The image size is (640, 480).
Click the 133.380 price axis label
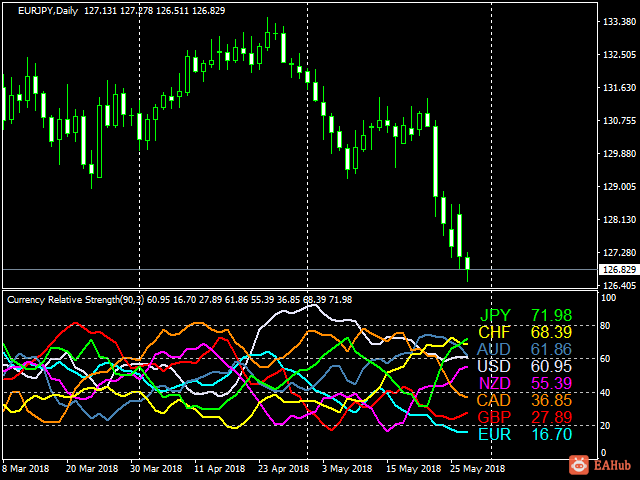[x=619, y=22]
